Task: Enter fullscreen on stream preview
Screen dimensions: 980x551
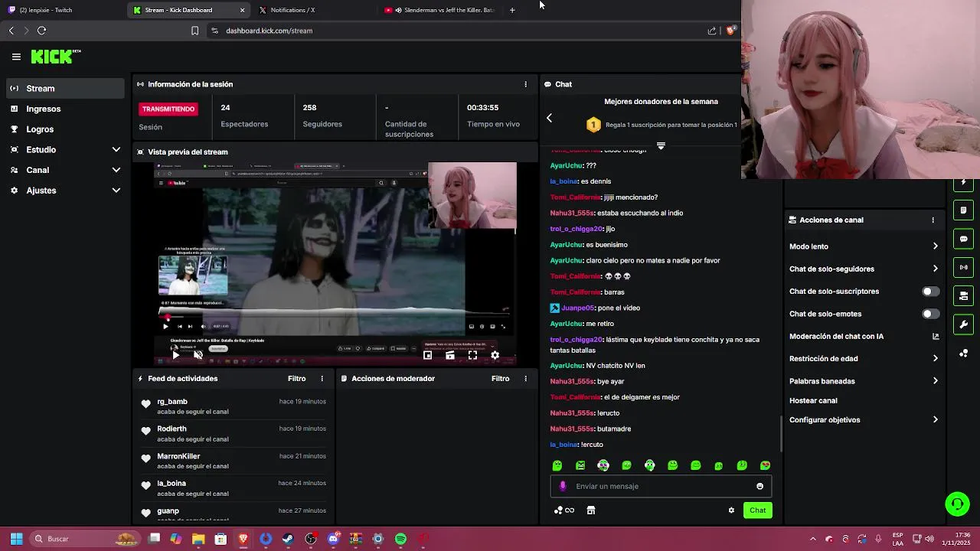Action: (472, 355)
